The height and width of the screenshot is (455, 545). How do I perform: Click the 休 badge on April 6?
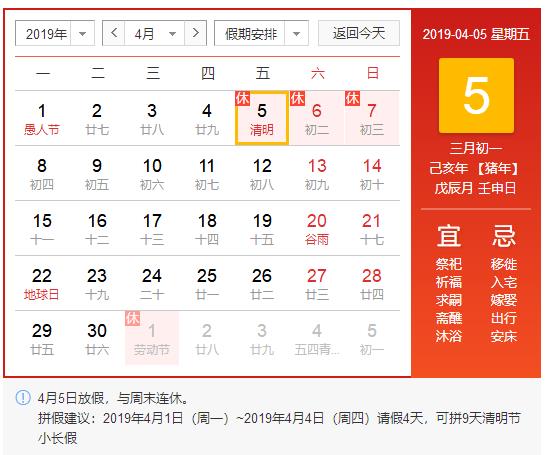pos(298,98)
